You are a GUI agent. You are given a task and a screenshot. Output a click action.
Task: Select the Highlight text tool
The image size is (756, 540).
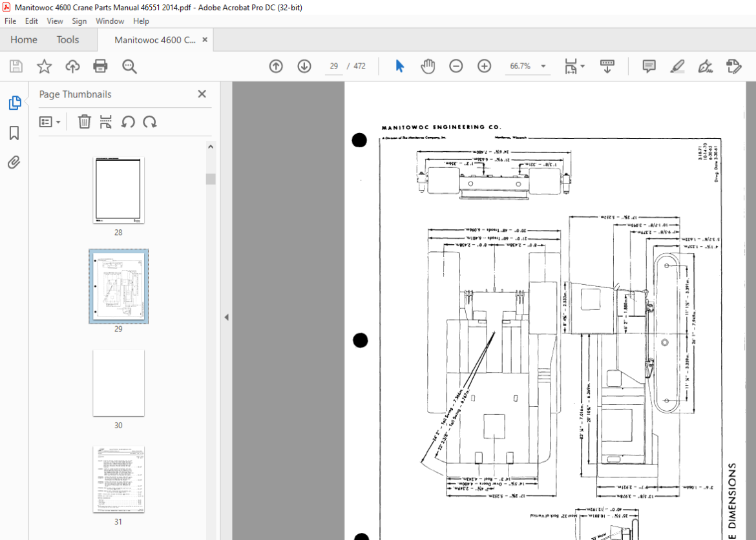tap(677, 66)
